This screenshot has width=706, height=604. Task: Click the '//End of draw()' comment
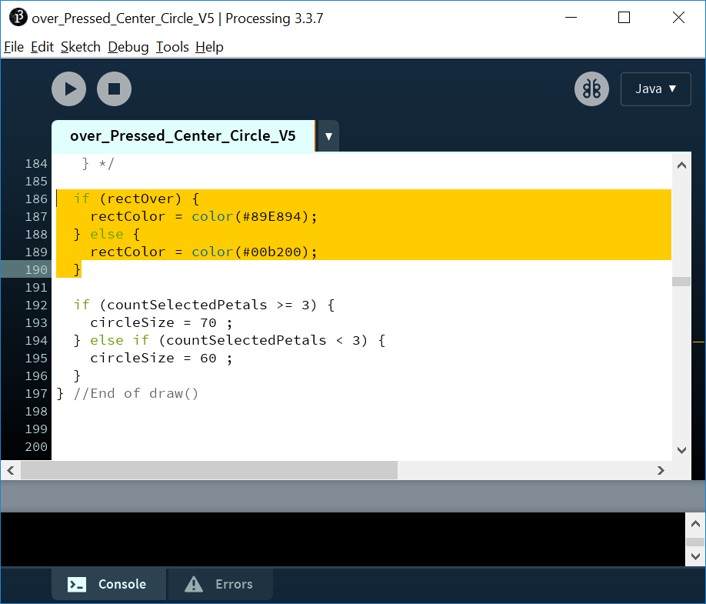[136, 394]
